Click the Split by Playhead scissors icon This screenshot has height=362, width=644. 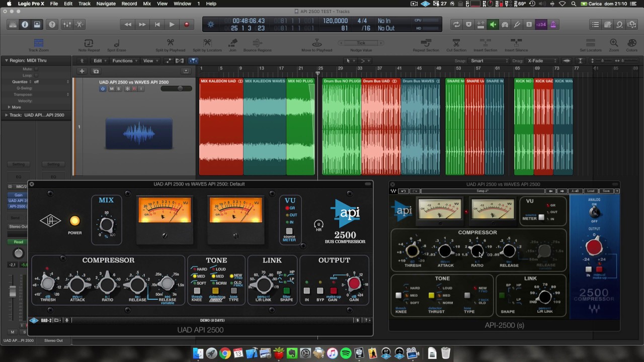click(x=170, y=43)
